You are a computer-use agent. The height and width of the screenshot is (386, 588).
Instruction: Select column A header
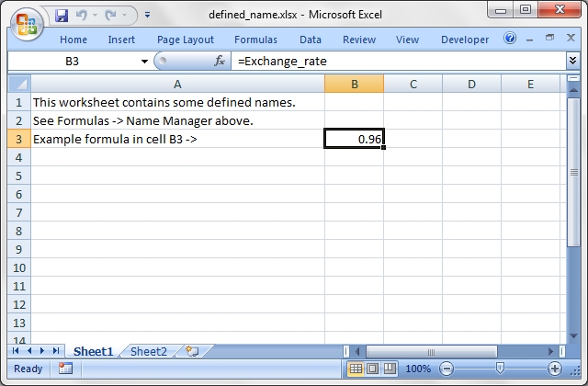point(177,84)
